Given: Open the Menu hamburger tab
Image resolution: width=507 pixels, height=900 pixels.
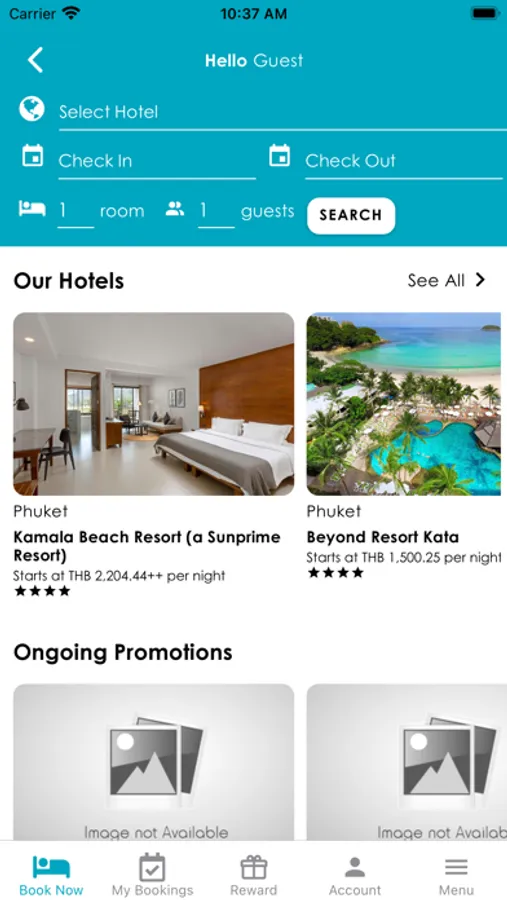Looking at the screenshot, I should point(456,875).
